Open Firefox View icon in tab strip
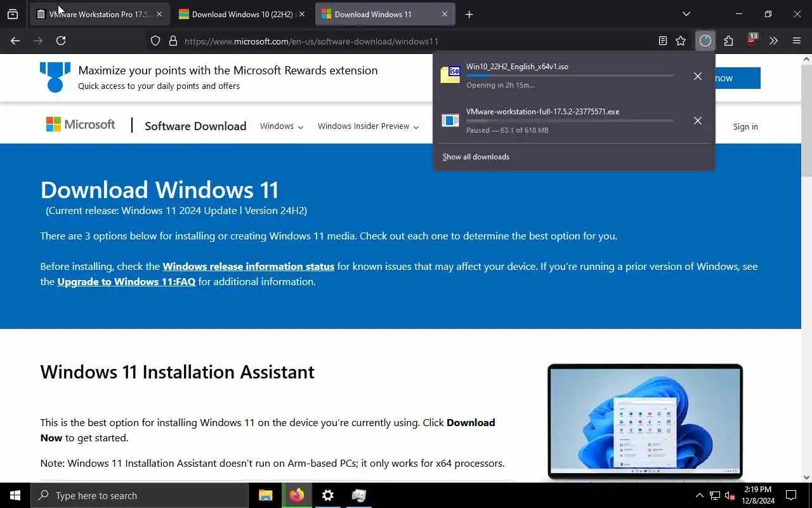 point(13,14)
